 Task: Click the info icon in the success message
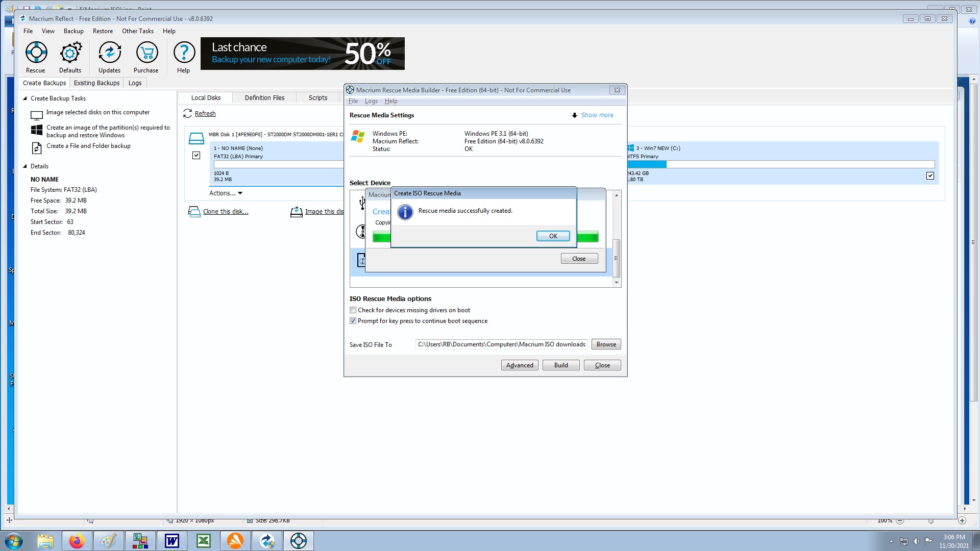pos(405,212)
